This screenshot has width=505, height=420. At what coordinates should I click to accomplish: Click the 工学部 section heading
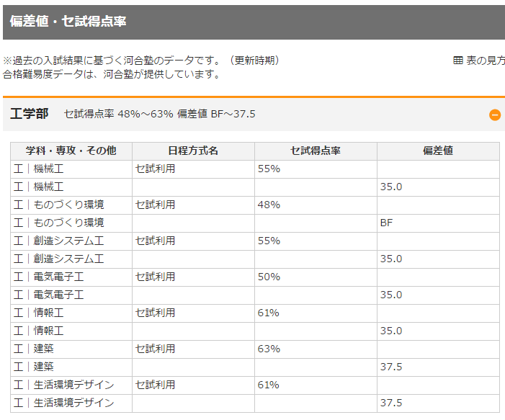tap(29, 114)
